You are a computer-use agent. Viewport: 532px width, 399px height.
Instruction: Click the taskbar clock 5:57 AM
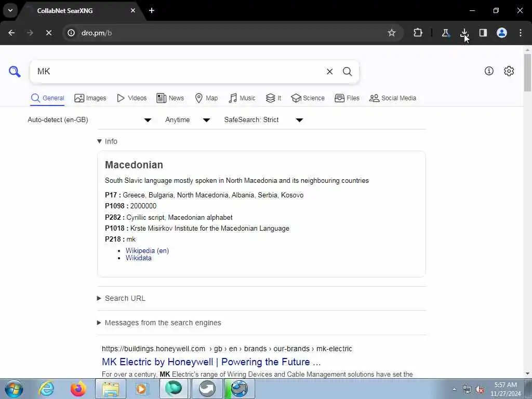[x=505, y=389]
